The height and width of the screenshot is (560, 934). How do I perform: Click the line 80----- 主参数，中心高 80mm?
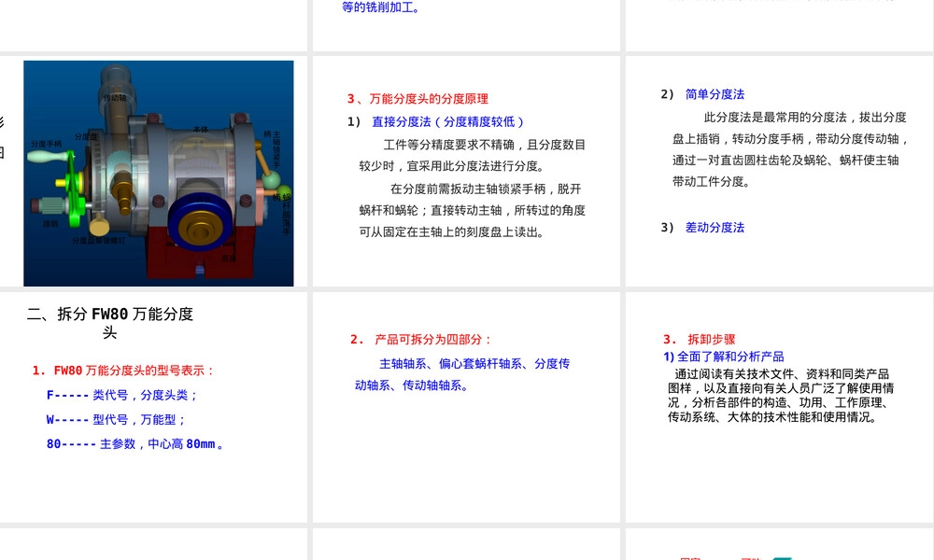[135, 444]
